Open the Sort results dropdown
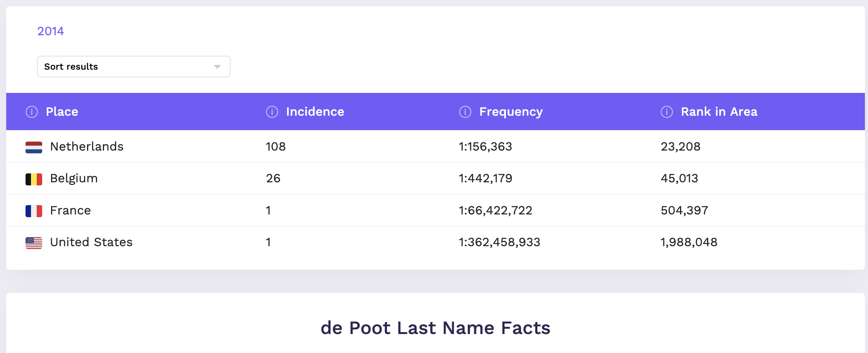 [x=134, y=67]
